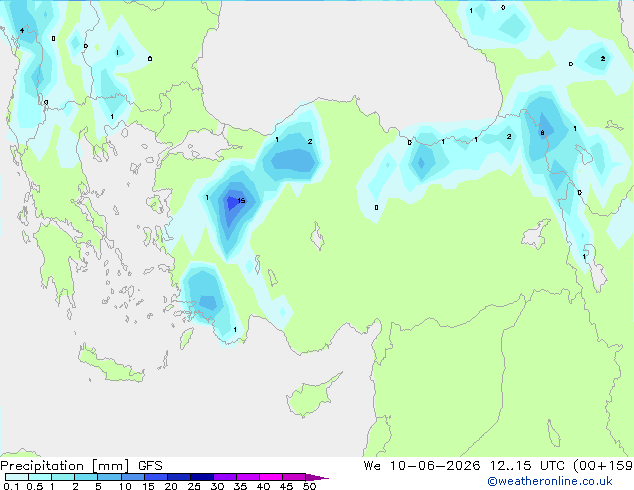Image resolution: width=634 pixels, height=490 pixels.
Task: Select the 10–15 mm legend swatch
Action: 132,477
